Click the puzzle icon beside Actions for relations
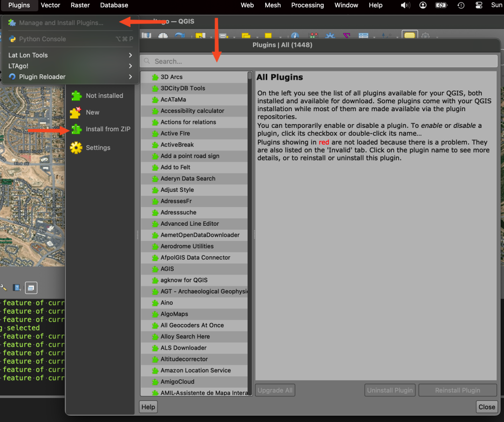Screen dimensions: 504x422 155,122
